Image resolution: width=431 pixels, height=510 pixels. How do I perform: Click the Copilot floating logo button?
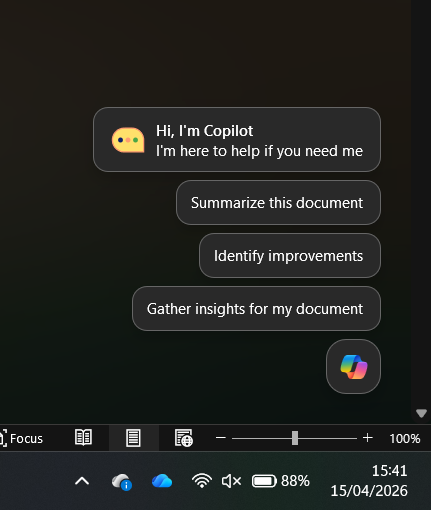tap(353, 367)
